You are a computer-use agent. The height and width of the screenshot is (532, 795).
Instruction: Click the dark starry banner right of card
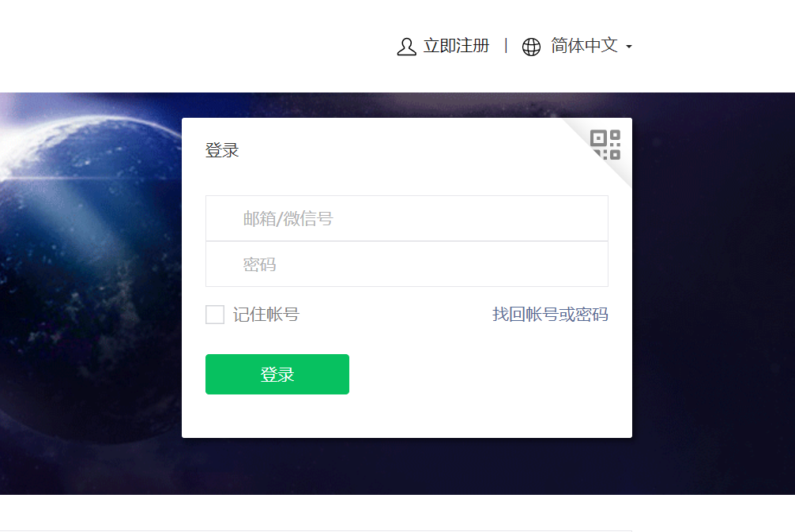pyautogui.click(x=714, y=293)
